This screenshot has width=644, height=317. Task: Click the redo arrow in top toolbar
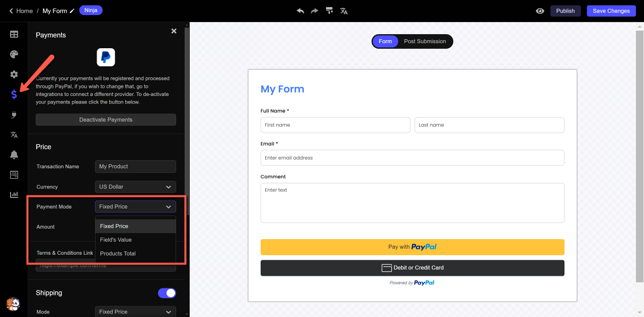(x=314, y=11)
